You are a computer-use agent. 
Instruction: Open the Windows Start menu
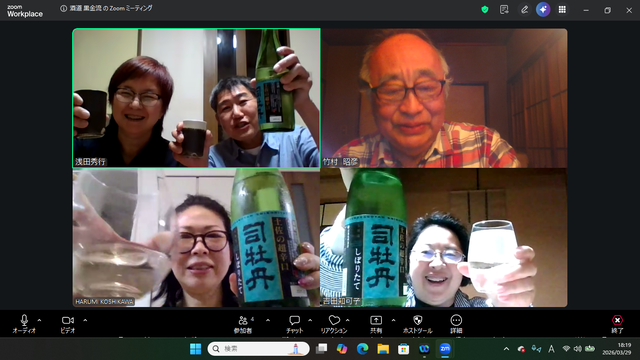(x=196, y=349)
